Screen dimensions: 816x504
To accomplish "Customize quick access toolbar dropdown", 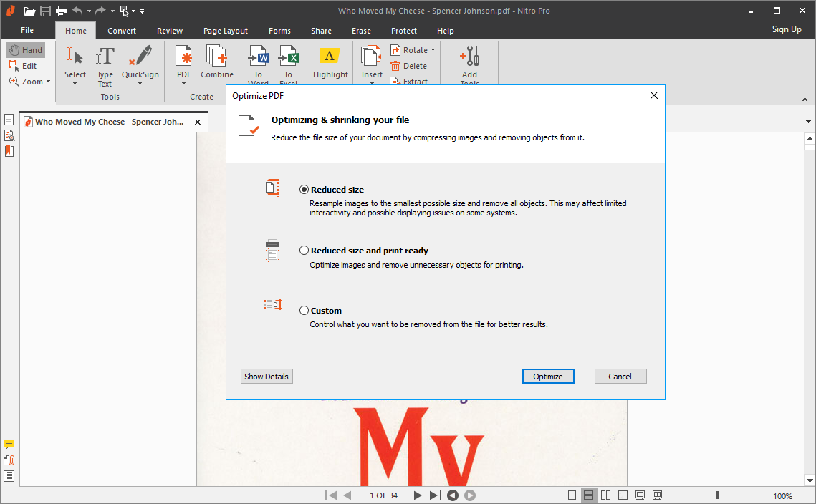I will pos(142,11).
